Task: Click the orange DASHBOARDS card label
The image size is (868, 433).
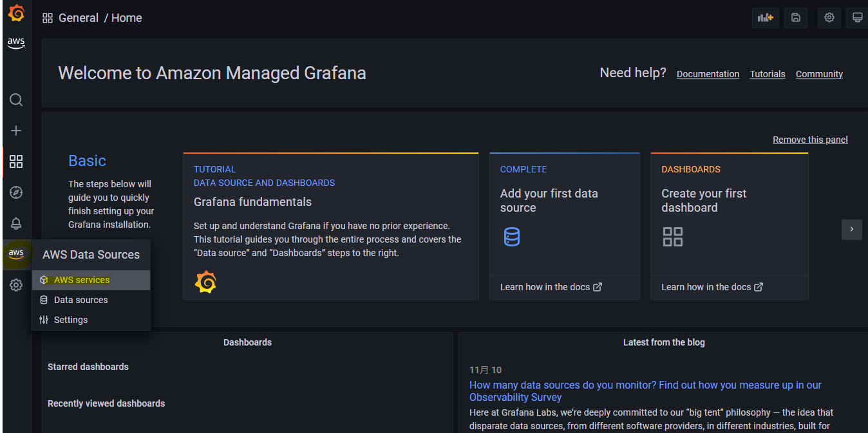Action: pos(691,169)
